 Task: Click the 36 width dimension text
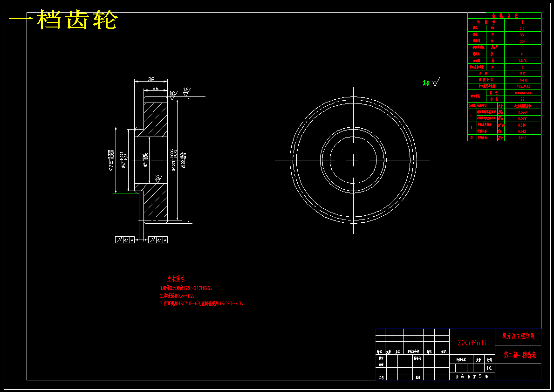tap(151, 79)
